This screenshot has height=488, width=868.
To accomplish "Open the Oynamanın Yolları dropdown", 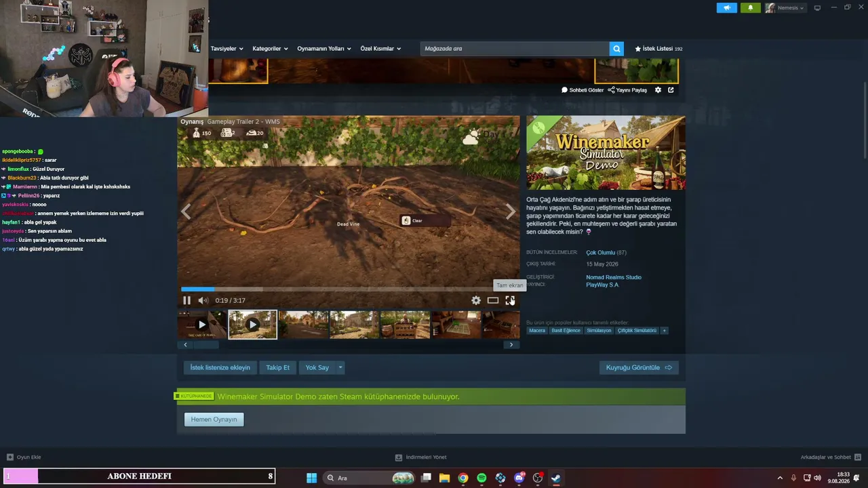I will 324,49.
